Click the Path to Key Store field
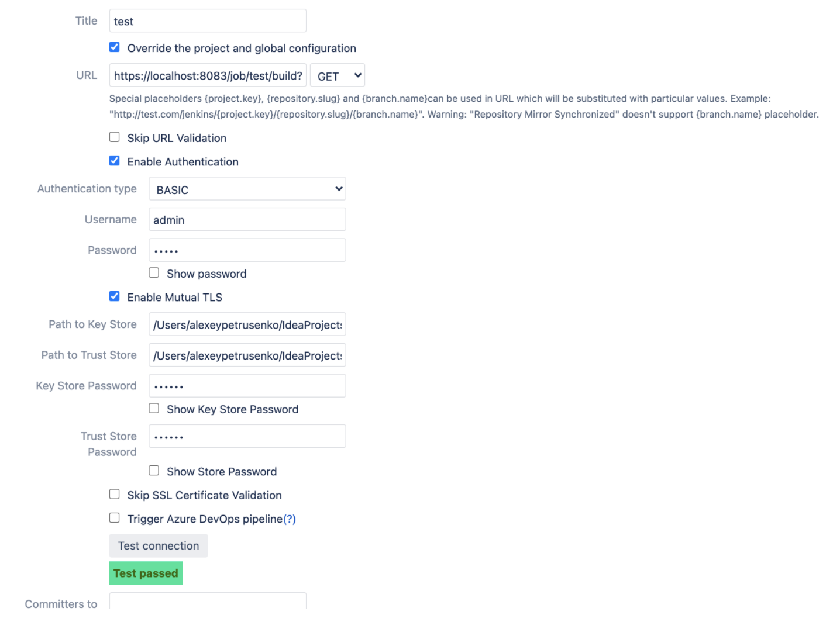Image resolution: width=840 pixels, height=622 pixels. [247, 324]
